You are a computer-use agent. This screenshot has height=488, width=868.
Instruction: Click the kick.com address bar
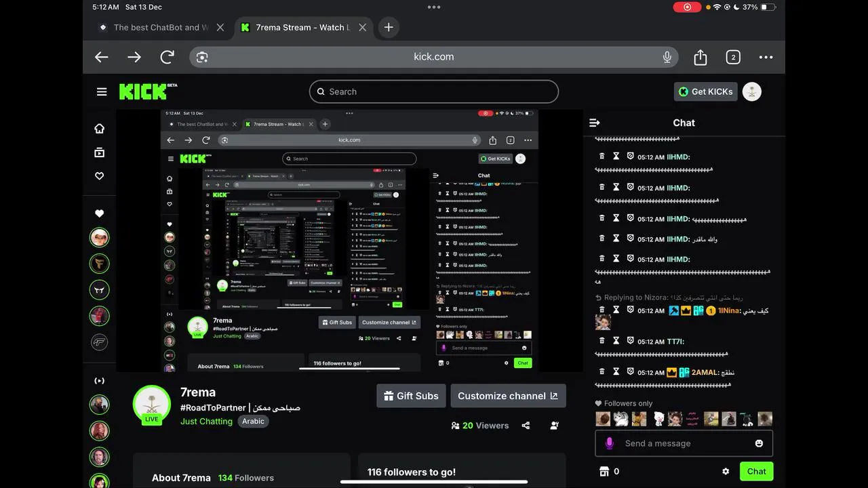point(434,57)
